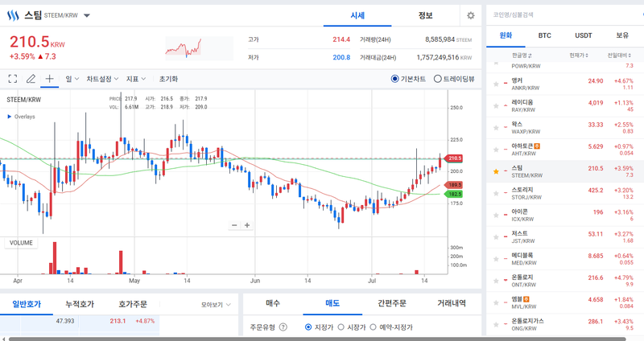Select the 보유 holdings tab

[x=622, y=35]
